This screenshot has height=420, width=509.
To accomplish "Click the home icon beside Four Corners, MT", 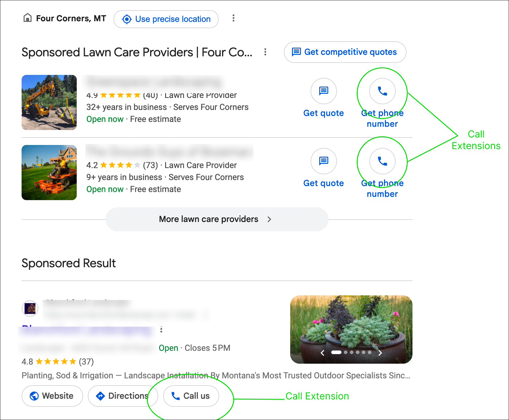I will pos(28,18).
